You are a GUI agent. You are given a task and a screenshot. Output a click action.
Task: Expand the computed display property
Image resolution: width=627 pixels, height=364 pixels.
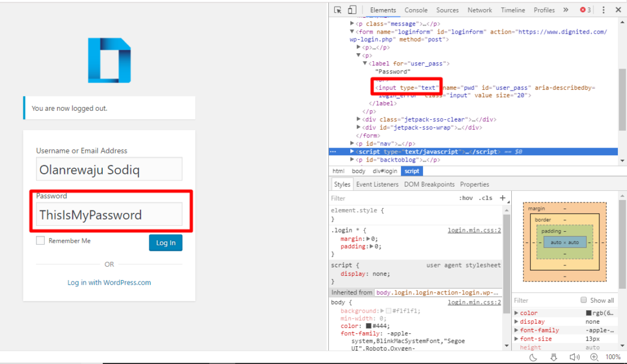coord(516,322)
